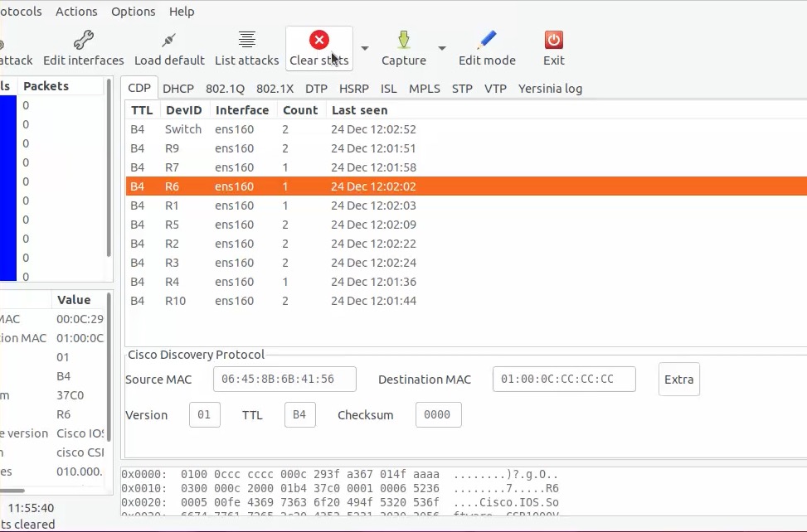
Task: Switch to the MPLS tab
Action: click(424, 89)
